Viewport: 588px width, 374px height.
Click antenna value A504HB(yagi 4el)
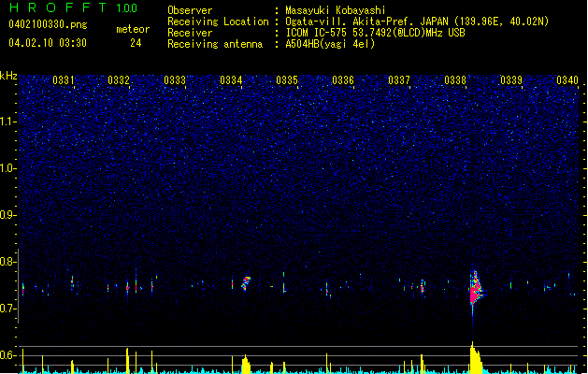click(x=330, y=44)
